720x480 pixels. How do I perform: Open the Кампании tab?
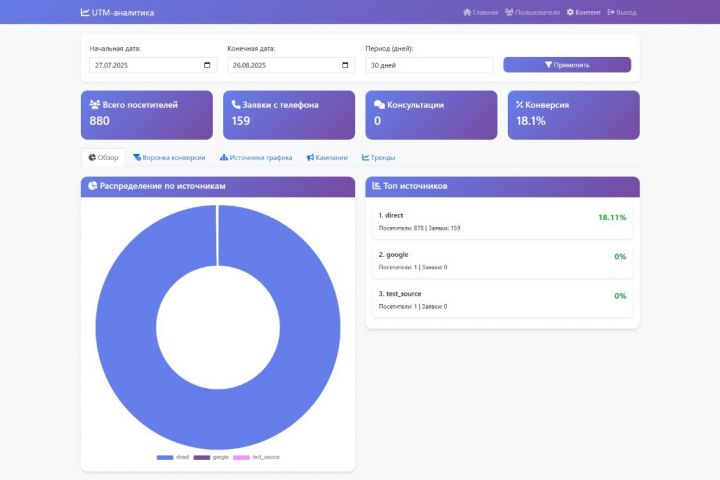click(327, 157)
